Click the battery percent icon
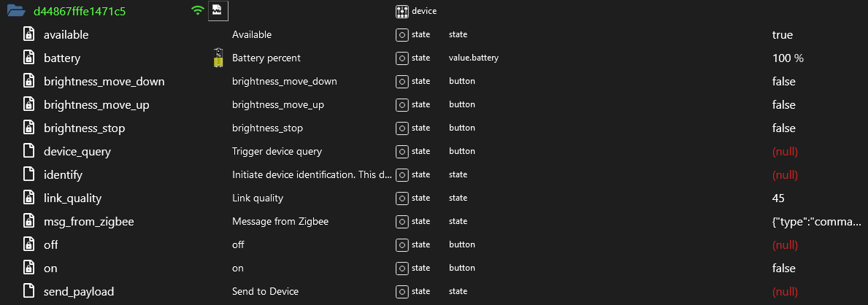Viewport: 868px width, 305px height. tap(218, 58)
